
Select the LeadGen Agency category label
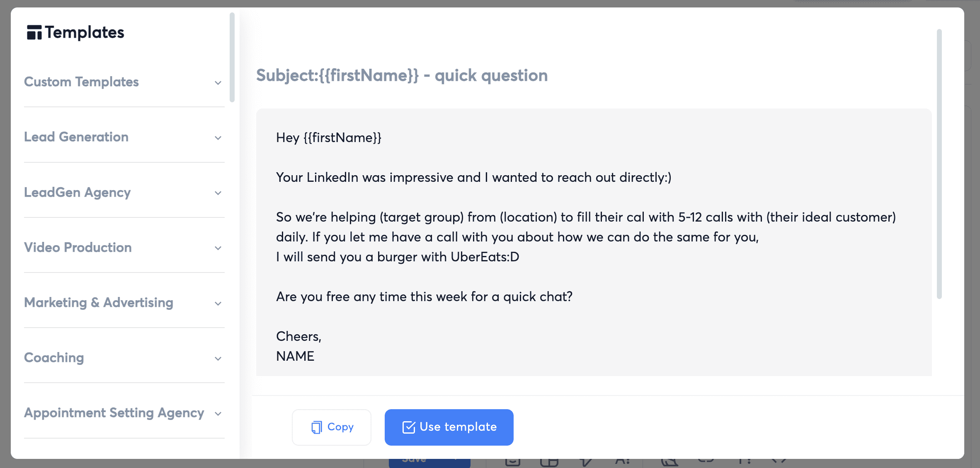[x=77, y=192]
